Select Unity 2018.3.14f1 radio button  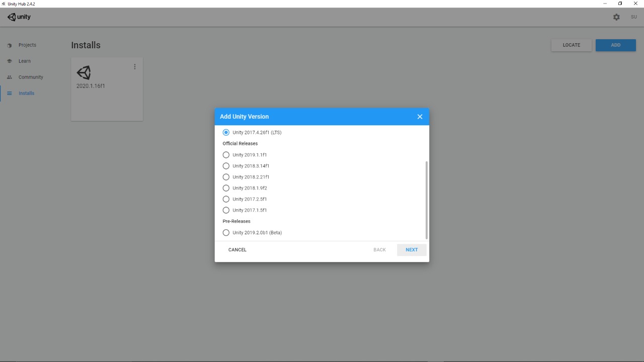[x=226, y=166]
